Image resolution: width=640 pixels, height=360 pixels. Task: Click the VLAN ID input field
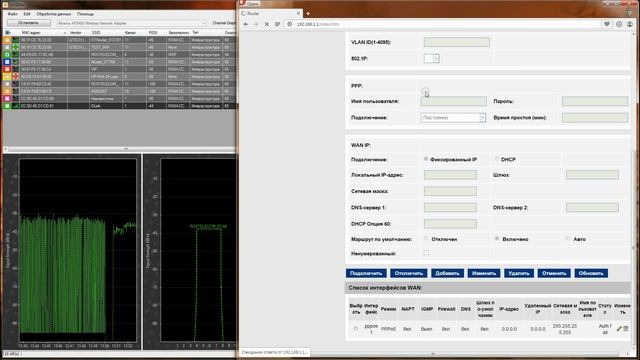(457, 42)
